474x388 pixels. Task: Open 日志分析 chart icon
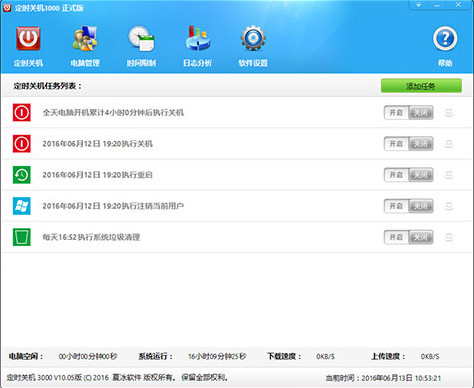point(197,39)
